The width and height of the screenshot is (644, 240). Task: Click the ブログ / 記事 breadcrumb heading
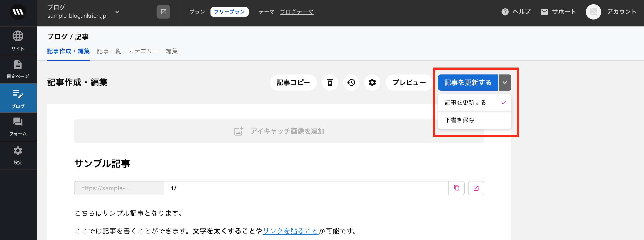click(x=68, y=37)
